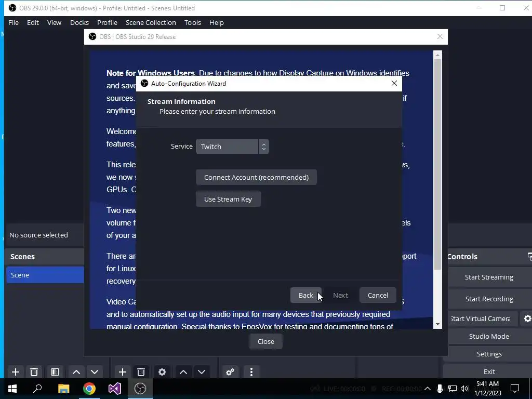This screenshot has height=399, width=532.
Task: Open the Profile menu
Action: tap(107, 23)
